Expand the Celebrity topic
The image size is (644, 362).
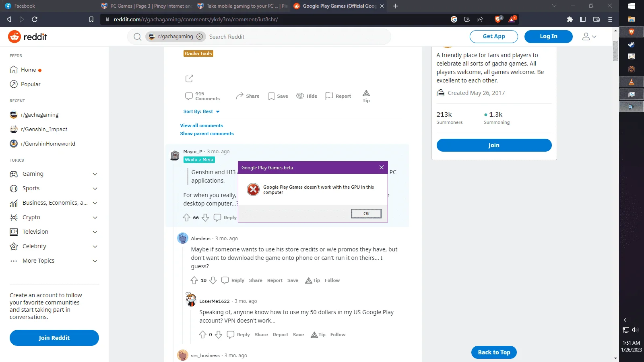coord(95,247)
